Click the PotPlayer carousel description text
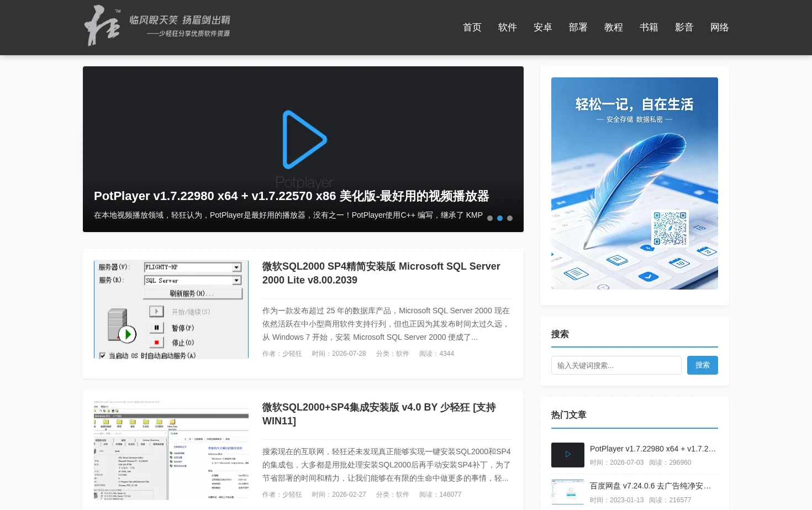Screen dimensions: 812x510 (x=288, y=215)
